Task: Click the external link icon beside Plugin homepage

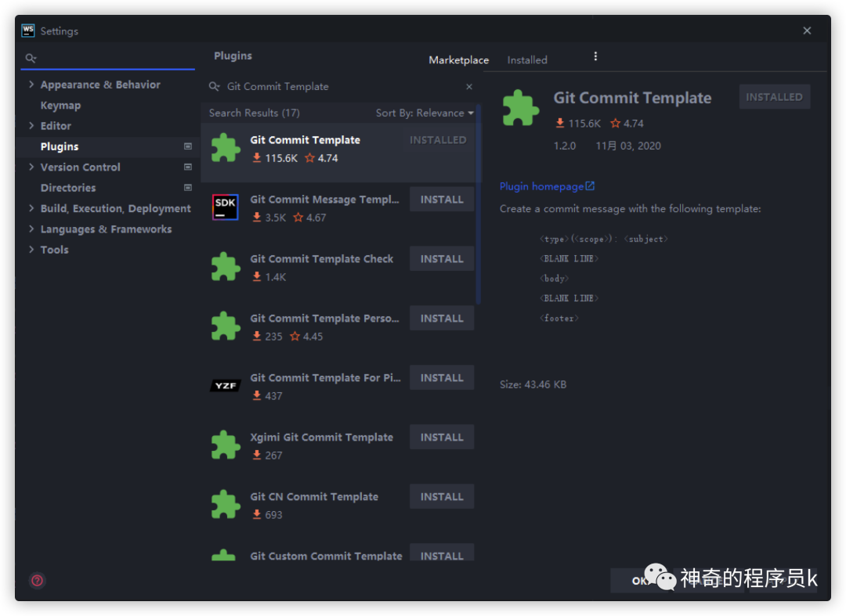Action: point(591,186)
